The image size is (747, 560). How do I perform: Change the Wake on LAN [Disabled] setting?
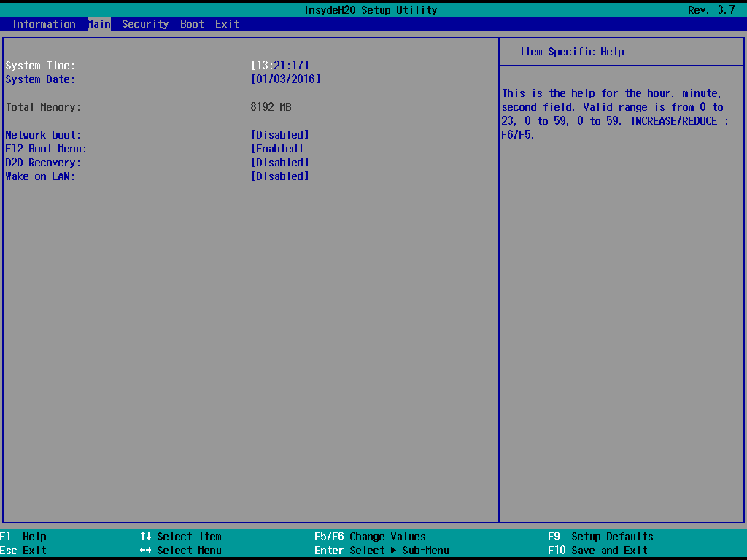tap(280, 176)
